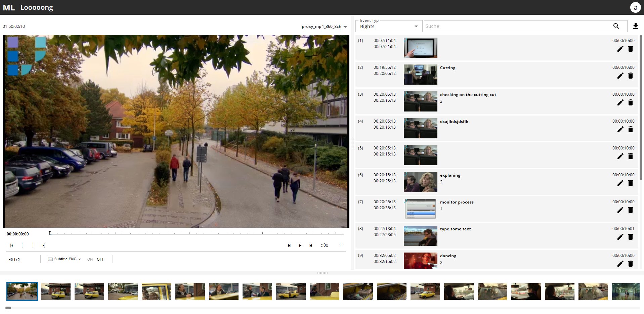644x314 pixels.
Task: Adjust playback speed 0x stepper
Action: tap(325, 245)
